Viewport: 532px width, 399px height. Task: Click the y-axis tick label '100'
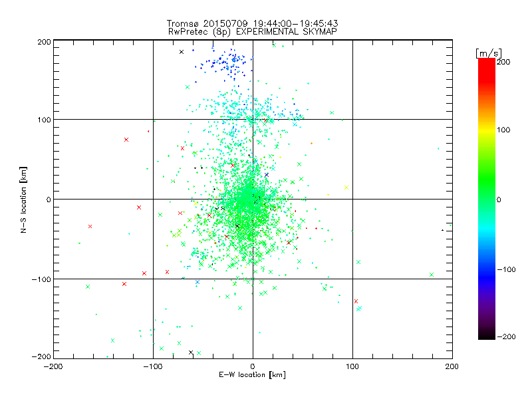point(44,120)
